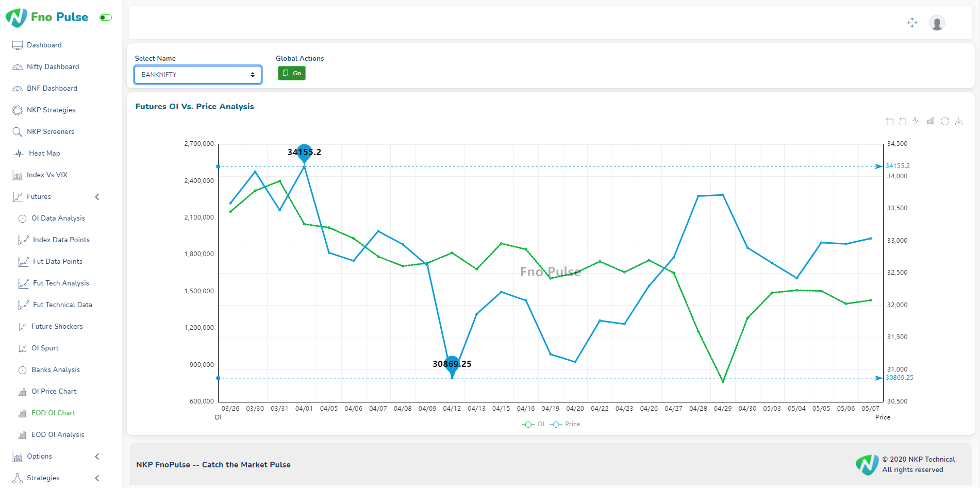Expand the Strategies menu chevron
The image size is (980, 488).
click(x=97, y=478)
